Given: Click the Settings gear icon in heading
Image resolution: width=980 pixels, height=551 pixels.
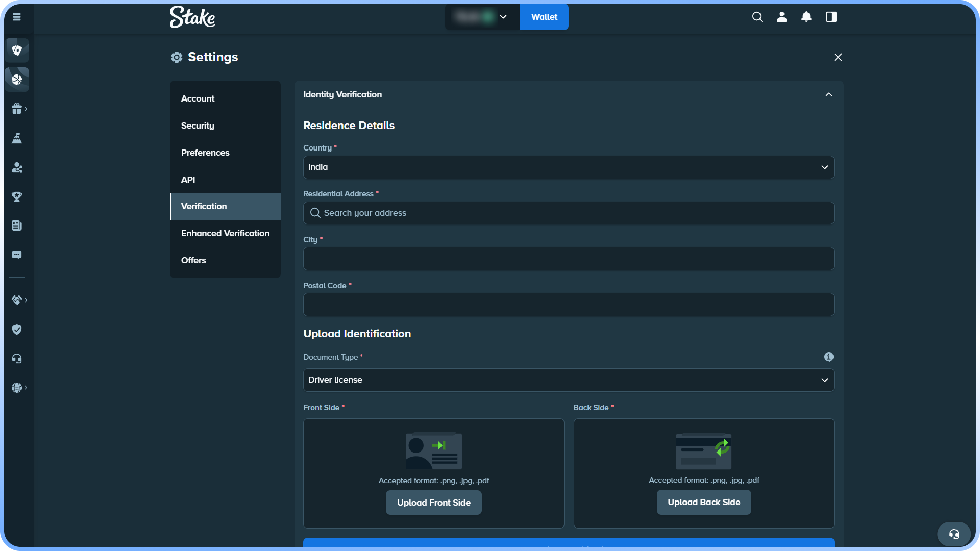Looking at the screenshot, I should pyautogui.click(x=177, y=57).
